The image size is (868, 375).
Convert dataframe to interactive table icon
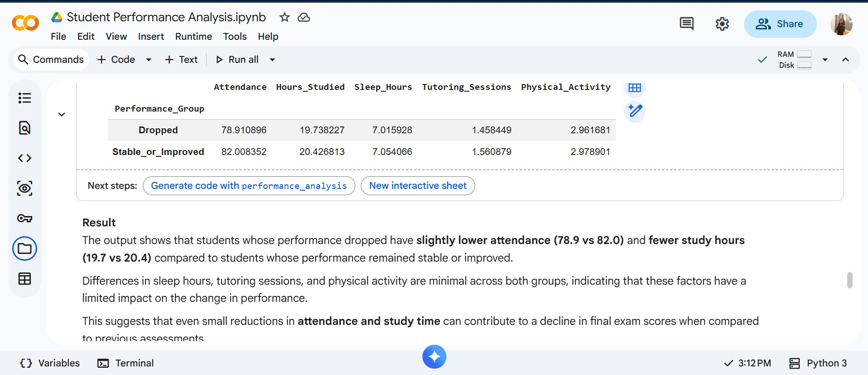[634, 88]
